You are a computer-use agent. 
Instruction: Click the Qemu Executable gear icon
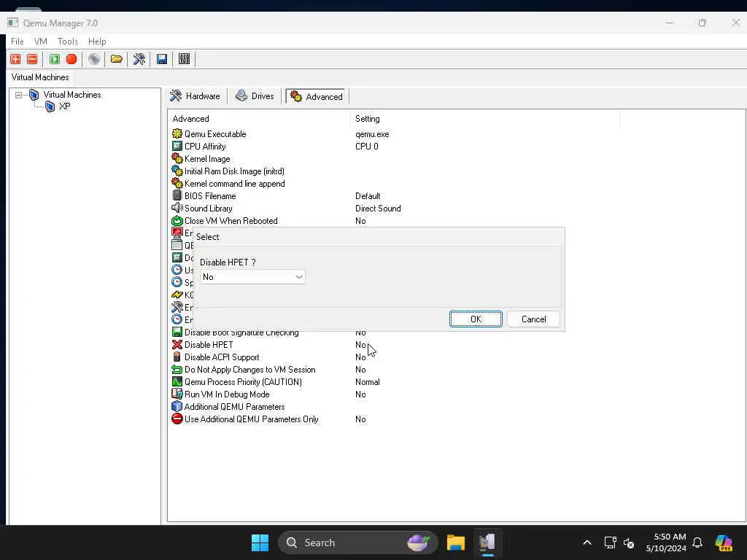pyautogui.click(x=177, y=134)
